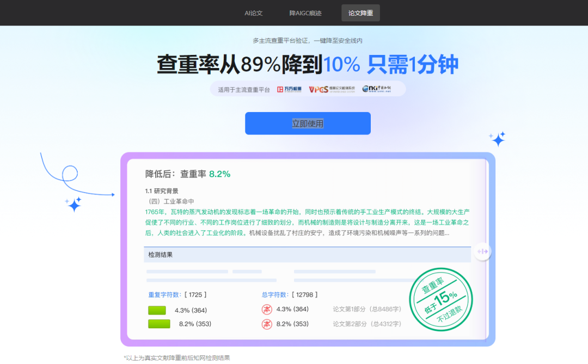This screenshot has width=588, height=364.
Task: Click the 万方检测 platform logo
Action: [x=289, y=89]
